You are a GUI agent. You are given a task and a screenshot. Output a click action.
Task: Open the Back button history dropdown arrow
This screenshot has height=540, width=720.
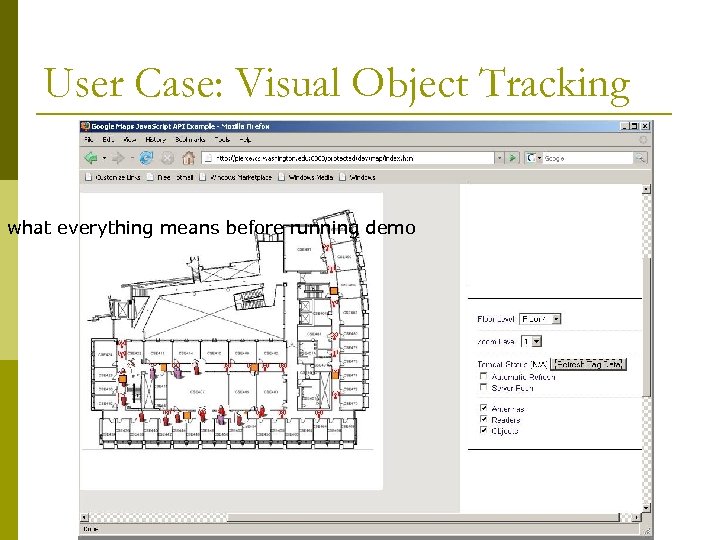(105, 158)
